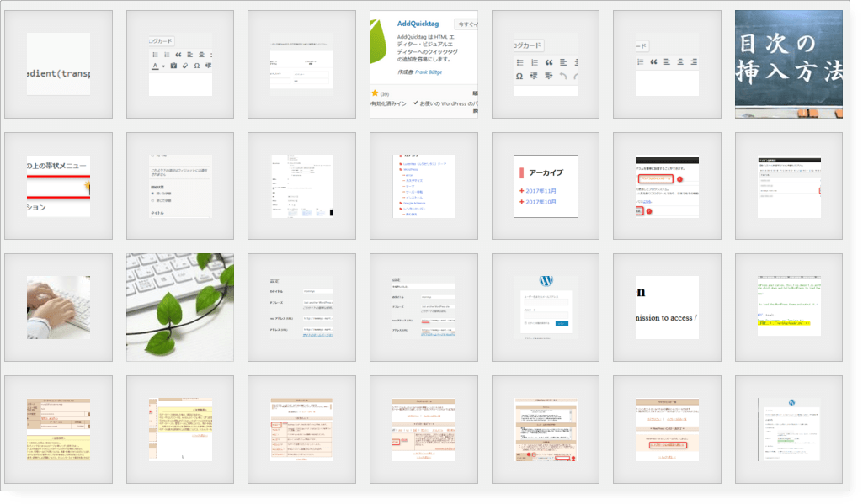
Task: Open screenshot thumbnail with red numbered circles
Action: (667, 186)
